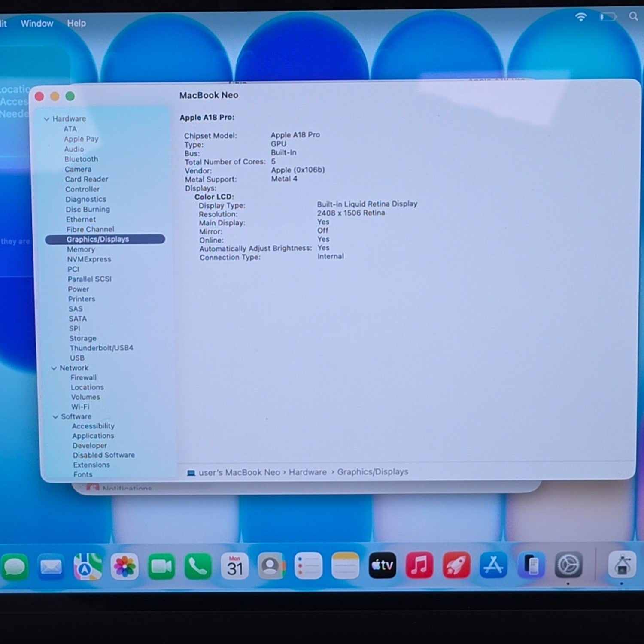Collapse the Hardware section in the sidebar
644x644 pixels.
click(x=46, y=119)
